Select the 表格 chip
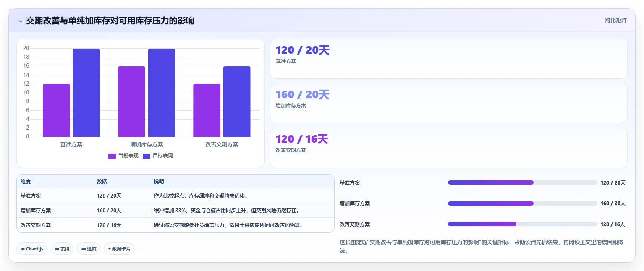The image size is (644, 271). [x=62, y=249]
